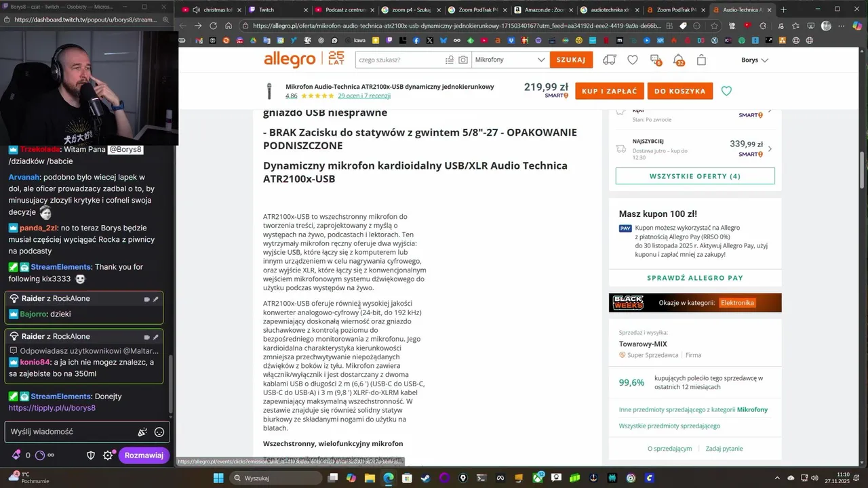Click the Towarowy-MIX seller name
Image resolution: width=868 pixels, height=488 pixels.
[643, 344]
